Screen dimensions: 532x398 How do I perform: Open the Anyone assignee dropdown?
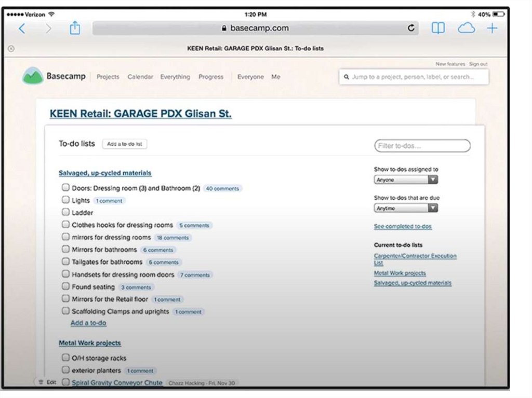405,180
